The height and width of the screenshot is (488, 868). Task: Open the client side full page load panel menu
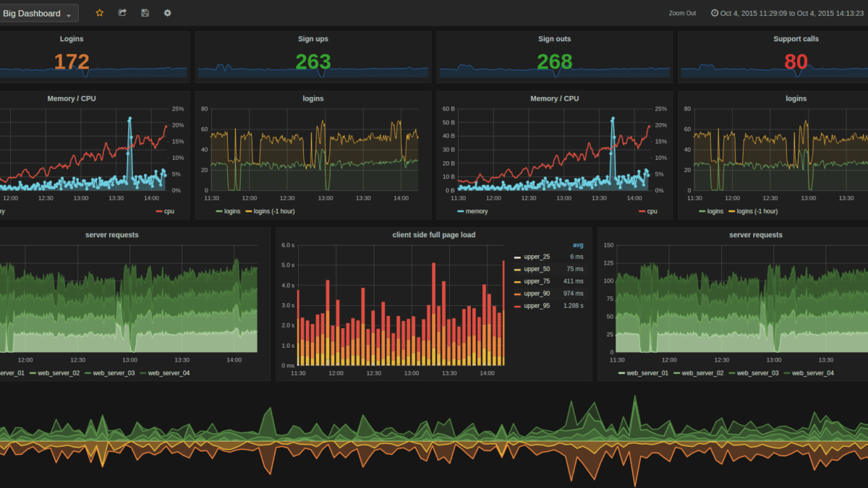click(433, 234)
